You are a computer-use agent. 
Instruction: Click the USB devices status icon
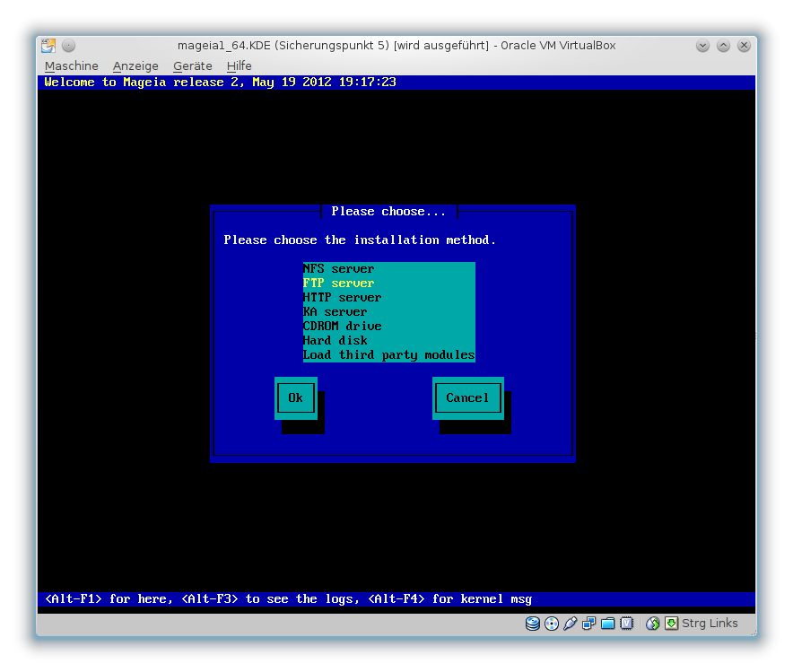pos(571,624)
